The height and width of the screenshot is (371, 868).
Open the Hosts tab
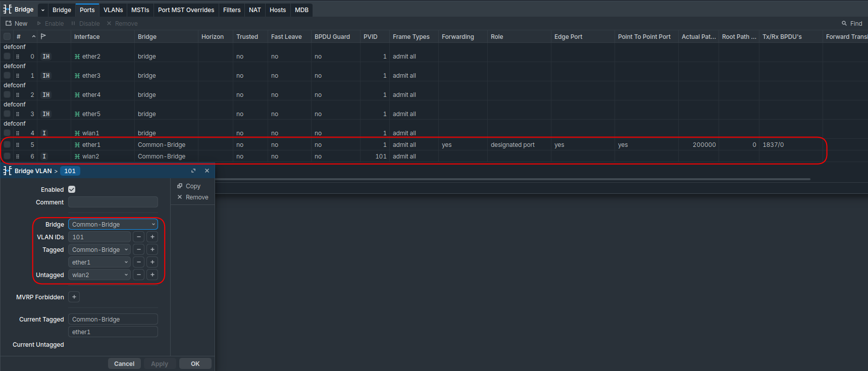click(x=277, y=10)
